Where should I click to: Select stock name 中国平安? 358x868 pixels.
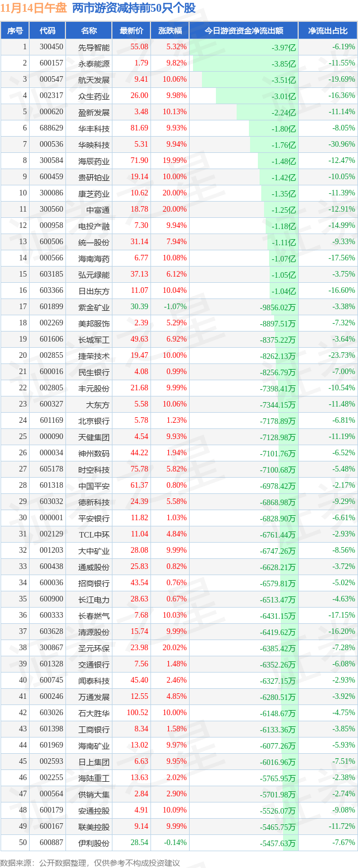[x=94, y=486]
